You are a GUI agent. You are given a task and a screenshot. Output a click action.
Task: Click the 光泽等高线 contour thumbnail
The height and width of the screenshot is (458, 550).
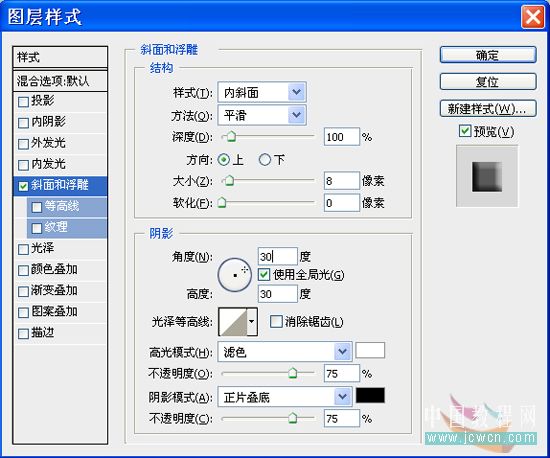pyautogui.click(x=233, y=322)
